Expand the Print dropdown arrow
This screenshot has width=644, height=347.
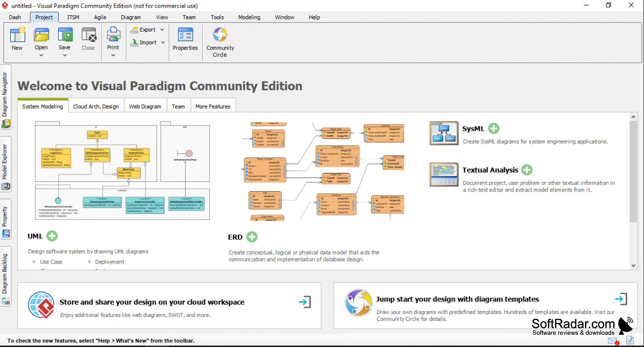click(x=113, y=55)
